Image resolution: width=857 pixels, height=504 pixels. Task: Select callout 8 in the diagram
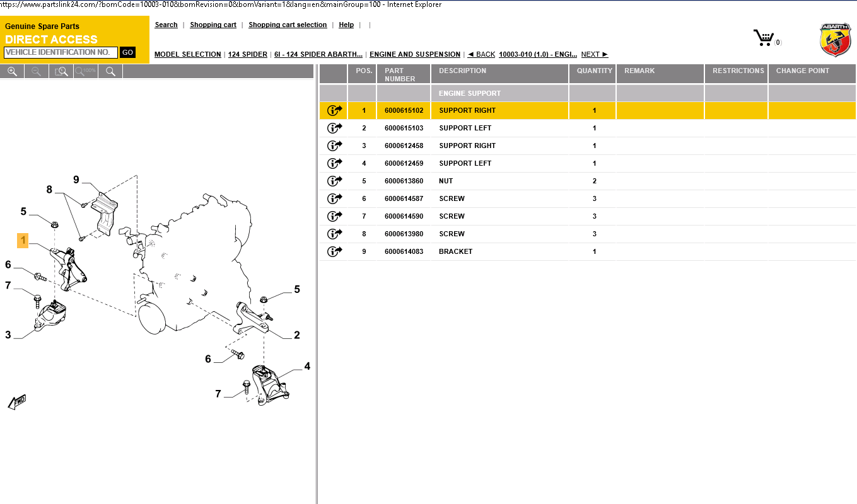pos(49,189)
